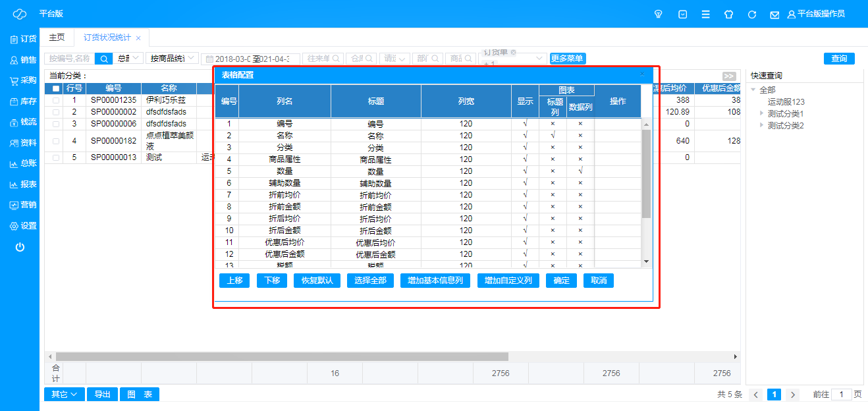This screenshot has height=411, width=868.
Task: Close the 订货状况统计 tab
Action: 138,38
